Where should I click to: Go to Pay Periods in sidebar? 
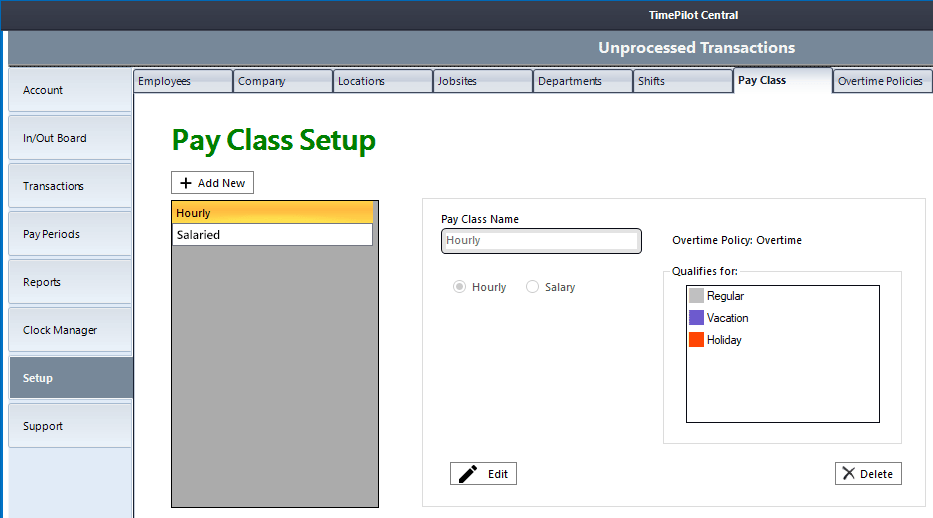(70, 234)
